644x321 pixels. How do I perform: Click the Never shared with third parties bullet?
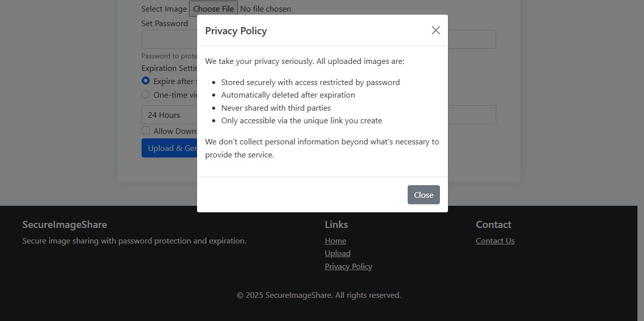tap(276, 108)
